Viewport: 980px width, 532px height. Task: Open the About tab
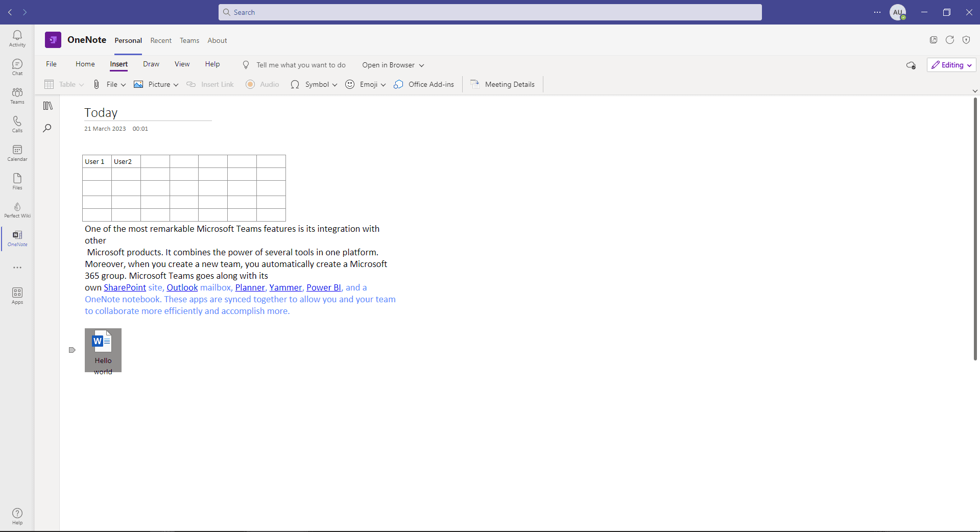pyautogui.click(x=217, y=40)
